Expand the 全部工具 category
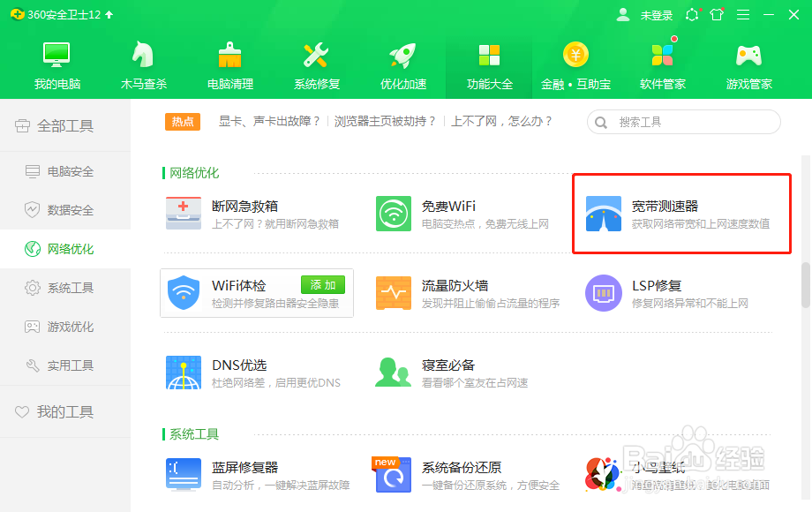This screenshot has width=812, height=512. (x=64, y=124)
